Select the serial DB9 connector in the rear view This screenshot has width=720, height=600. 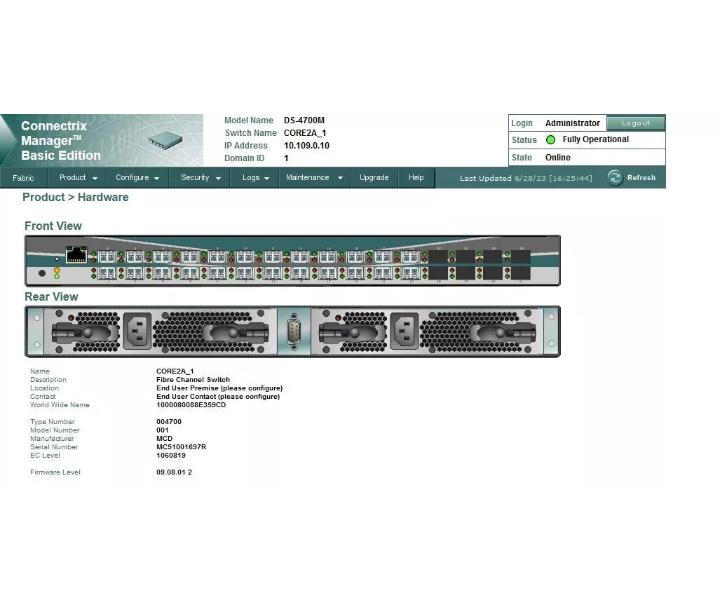pyautogui.click(x=294, y=331)
